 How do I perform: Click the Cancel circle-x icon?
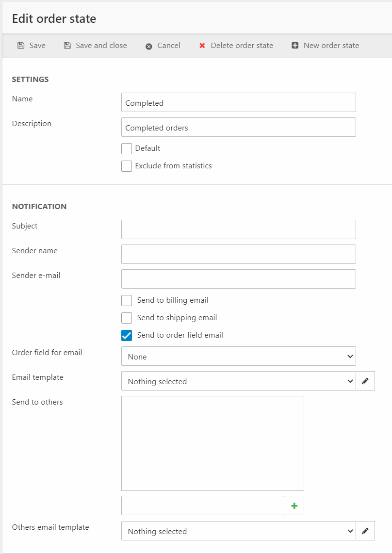click(x=149, y=46)
